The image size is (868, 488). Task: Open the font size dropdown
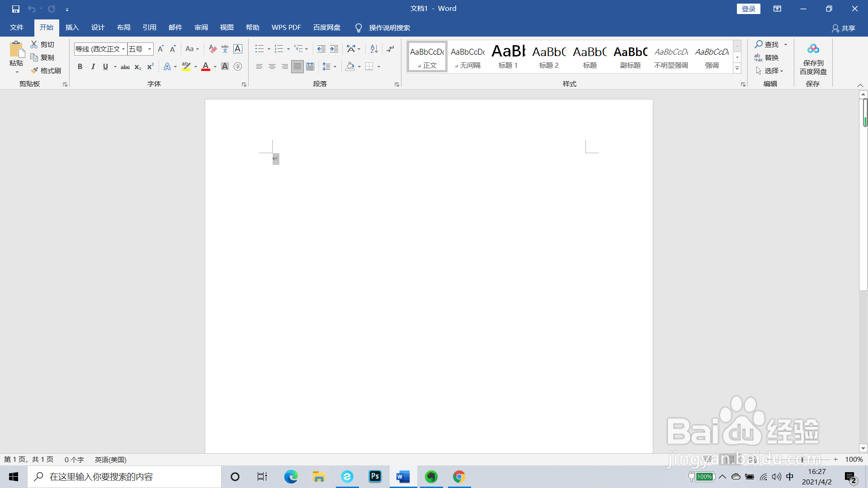tap(150, 49)
